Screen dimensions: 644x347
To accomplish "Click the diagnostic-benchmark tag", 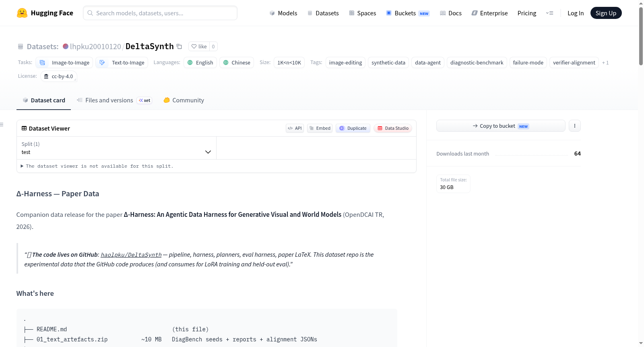I will (477, 62).
